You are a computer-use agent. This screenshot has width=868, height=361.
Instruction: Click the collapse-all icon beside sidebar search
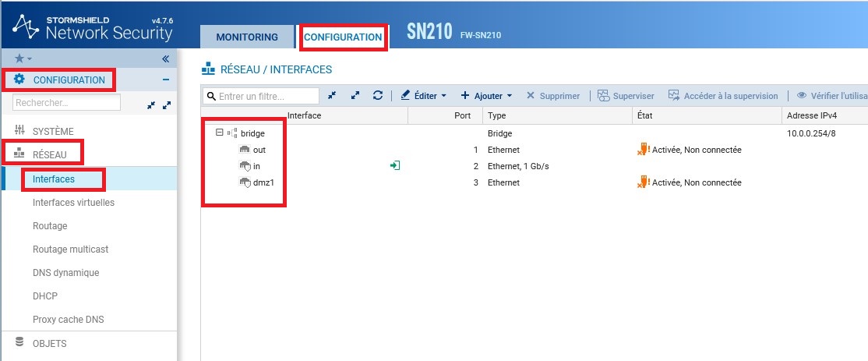tap(150, 104)
